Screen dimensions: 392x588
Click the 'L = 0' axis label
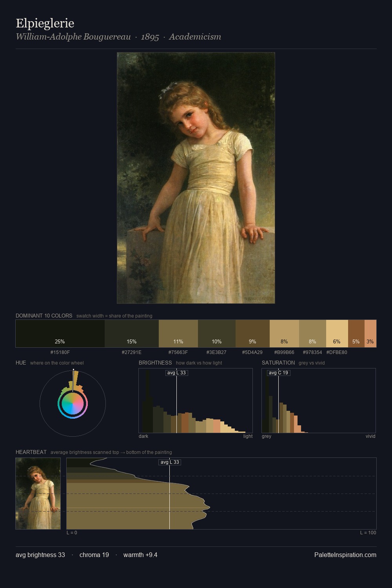coord(72,533)
